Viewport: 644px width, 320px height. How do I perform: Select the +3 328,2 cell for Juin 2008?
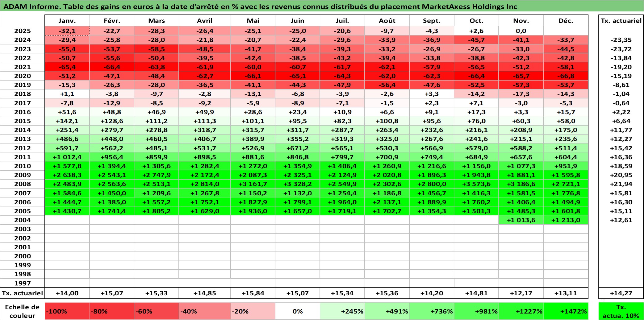[x=298, y=184]
